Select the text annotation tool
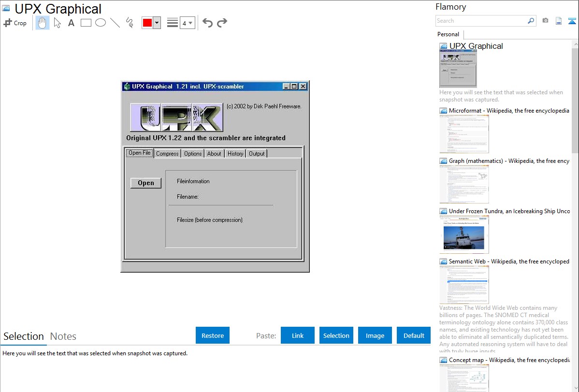 click(71, 23)
